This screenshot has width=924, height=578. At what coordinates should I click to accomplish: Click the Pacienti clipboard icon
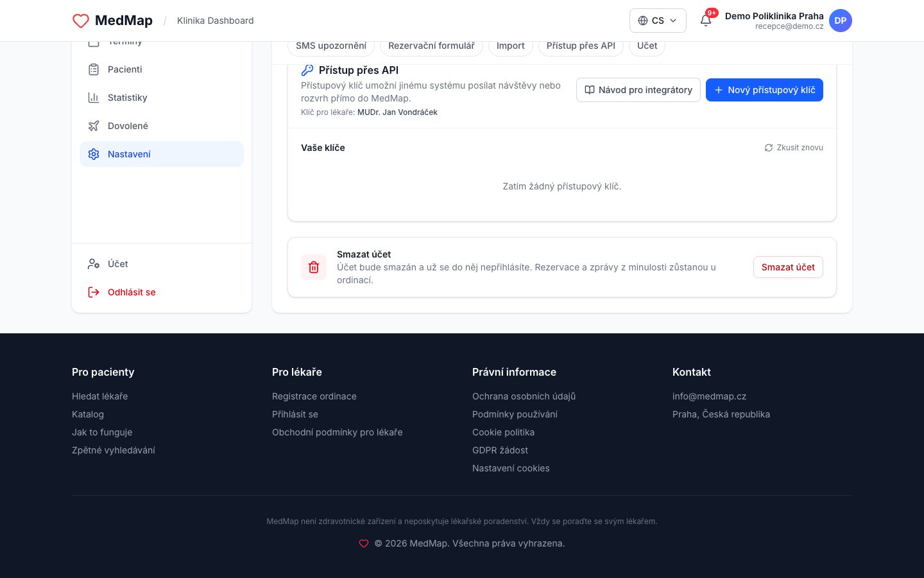pyautogui.click(x=94, y=69)
